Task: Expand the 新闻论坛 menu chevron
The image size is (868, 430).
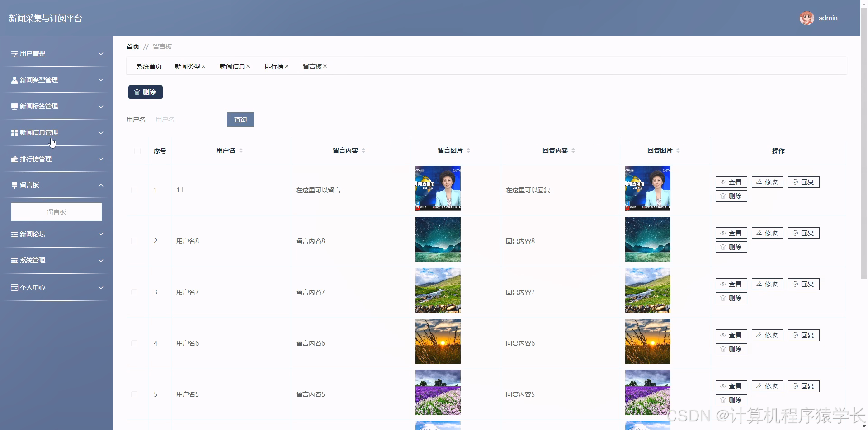Action: (x=101, y=234)
